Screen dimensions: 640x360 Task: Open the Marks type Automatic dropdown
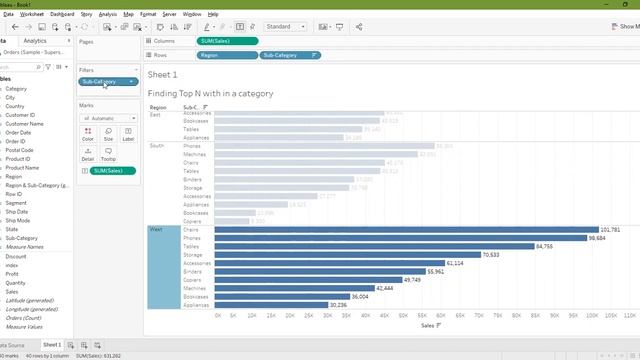(109, 118)
